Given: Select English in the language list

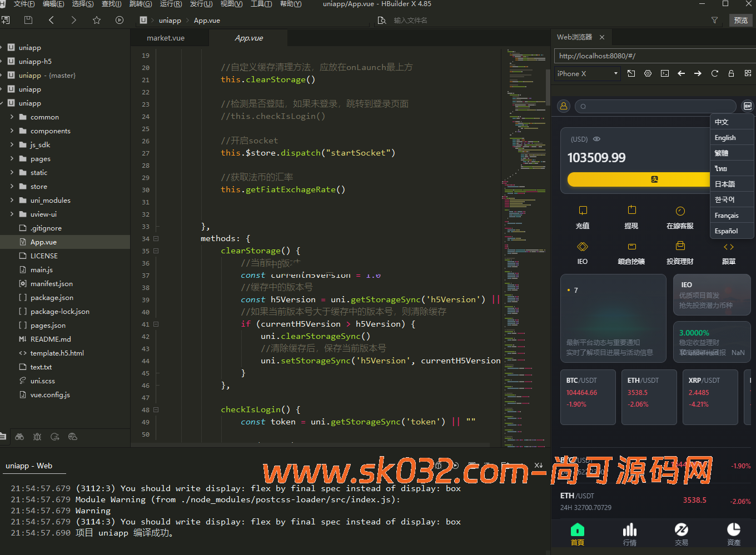Looking at the screenshot, I should 725,138.
